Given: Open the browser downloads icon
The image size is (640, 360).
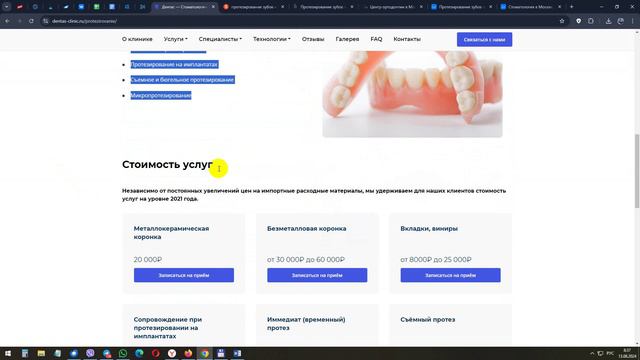Looking at the screenshot, I should [608, 21].
